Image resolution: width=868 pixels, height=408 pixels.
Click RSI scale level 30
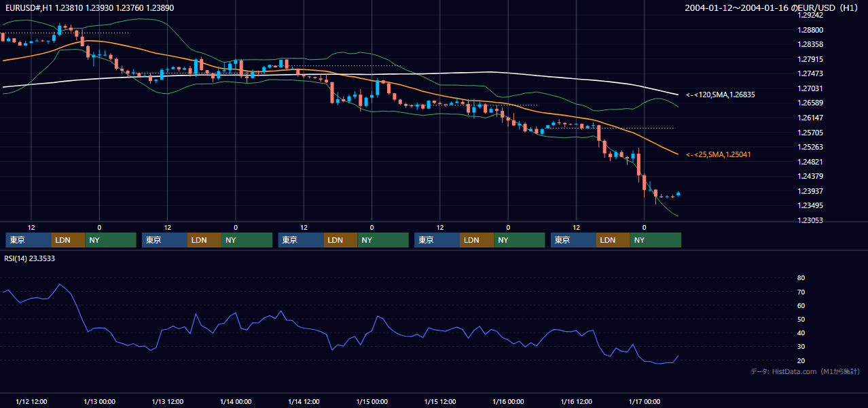click(x=801, y=346)
